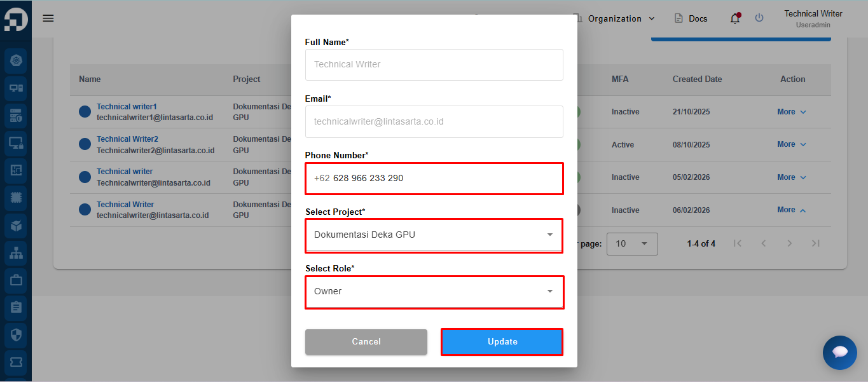Open the ticket sidebar icon
The width and height of the screenshot is (868, 382).
pyautogui.click(x=16, y=362)
